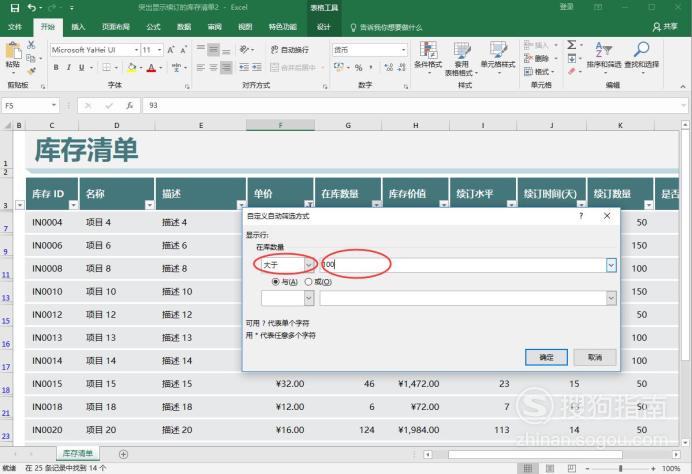Screen dimensions: 692x474
Task: Apply italic using the I icon
Action: click(68, 68)
